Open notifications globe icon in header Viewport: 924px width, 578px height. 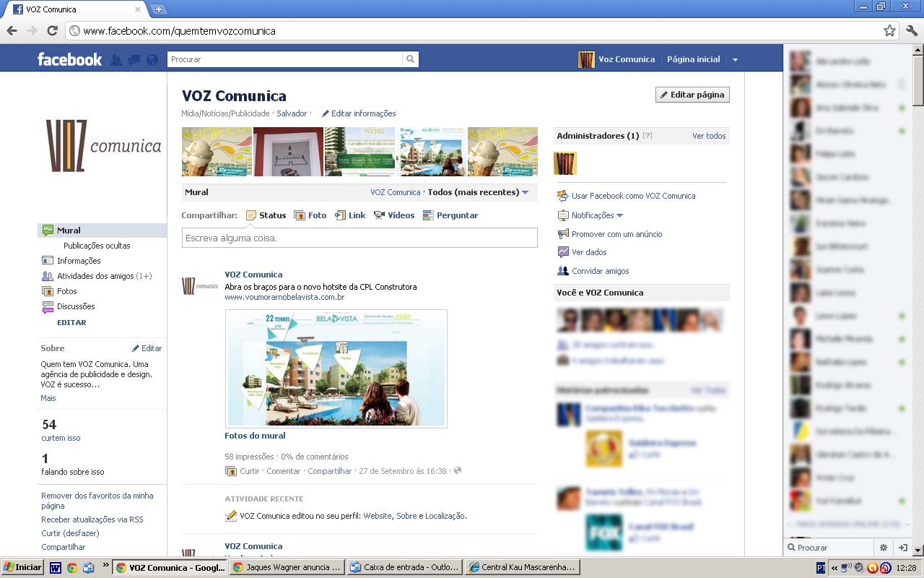[x=152, y=60]
